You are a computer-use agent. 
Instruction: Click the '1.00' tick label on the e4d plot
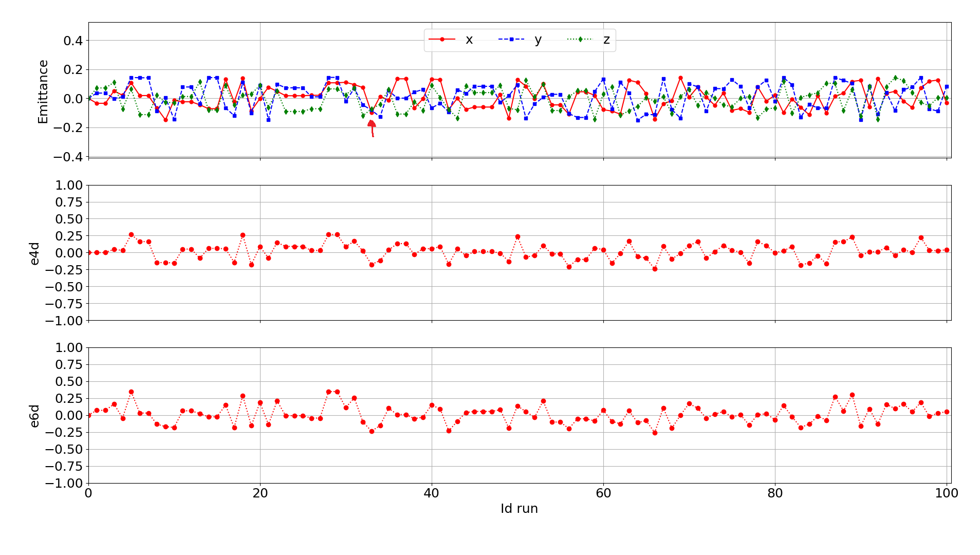(69, 186)
